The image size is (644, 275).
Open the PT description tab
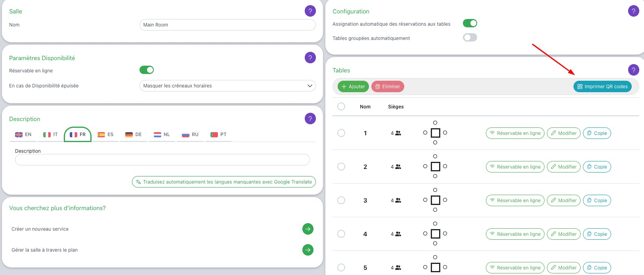[x=219, y=135]
